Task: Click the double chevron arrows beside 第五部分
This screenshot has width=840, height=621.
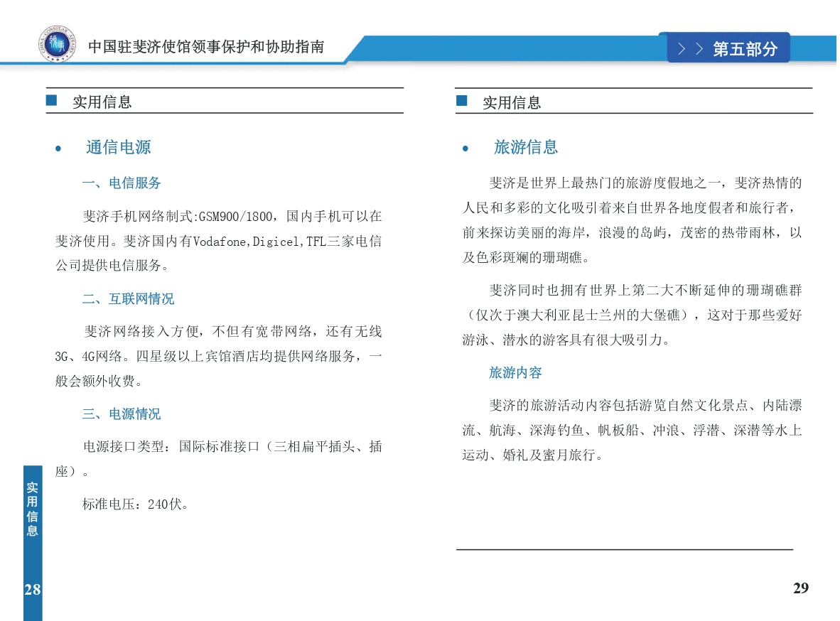Action: pos(690,49)
